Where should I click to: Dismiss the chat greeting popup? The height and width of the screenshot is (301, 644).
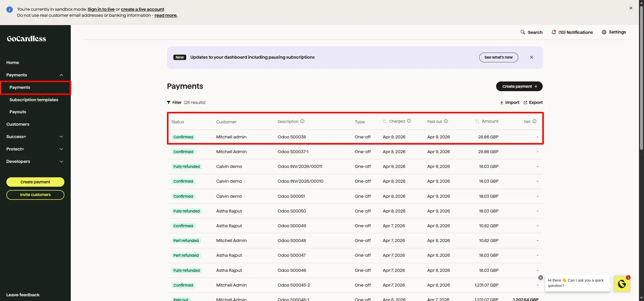click(541, 278)
